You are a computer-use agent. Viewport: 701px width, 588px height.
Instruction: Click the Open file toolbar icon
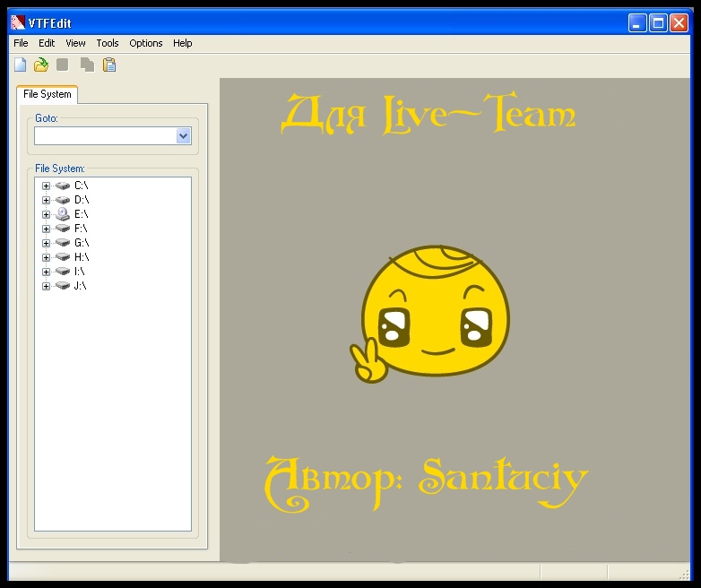41,65
